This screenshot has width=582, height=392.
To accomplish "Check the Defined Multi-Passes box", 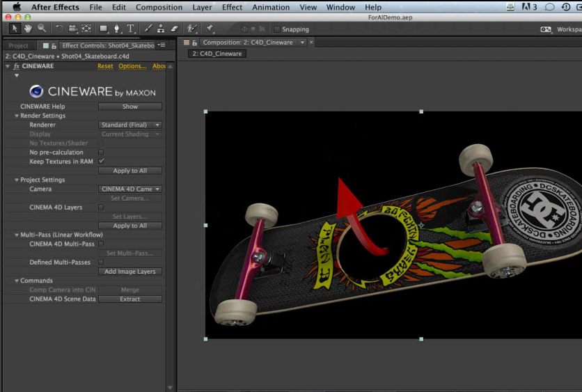I will (101, 262).
